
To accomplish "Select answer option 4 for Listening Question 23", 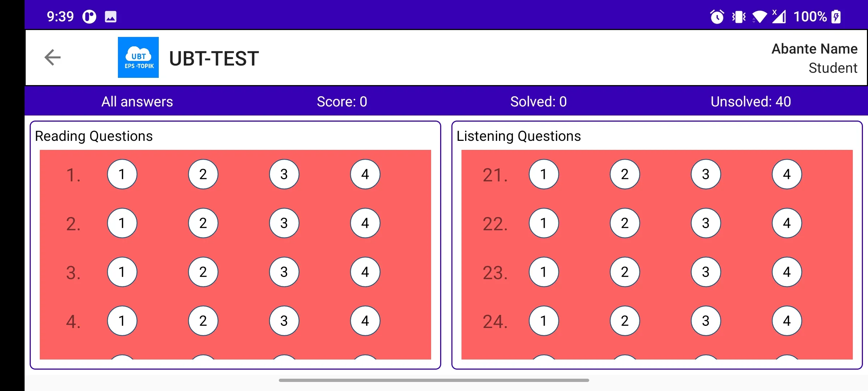I will point(787,272).
